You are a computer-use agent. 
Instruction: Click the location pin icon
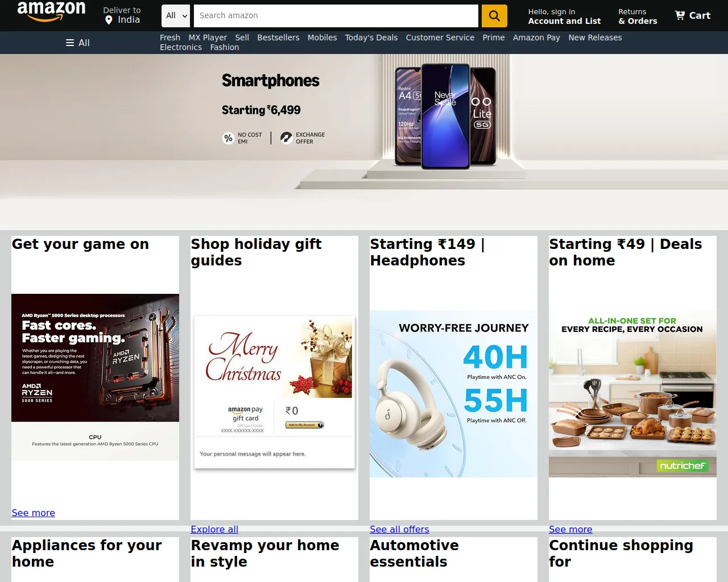(109, 20)
